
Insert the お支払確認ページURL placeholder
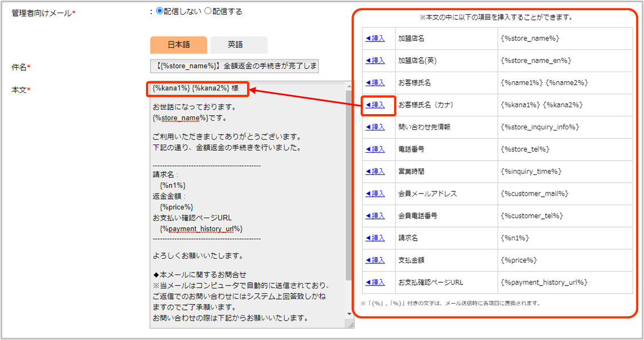[x=375, y=282]
